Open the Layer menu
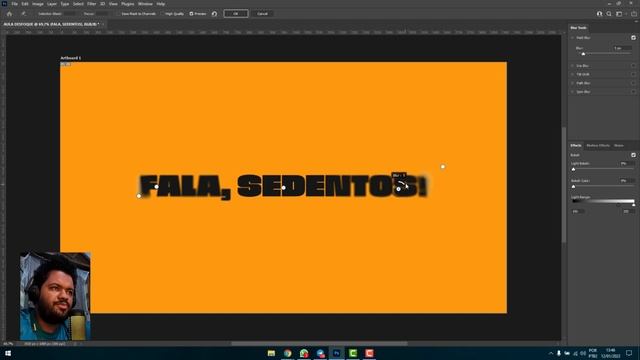The image size is (640, 360). coord(52,4)
